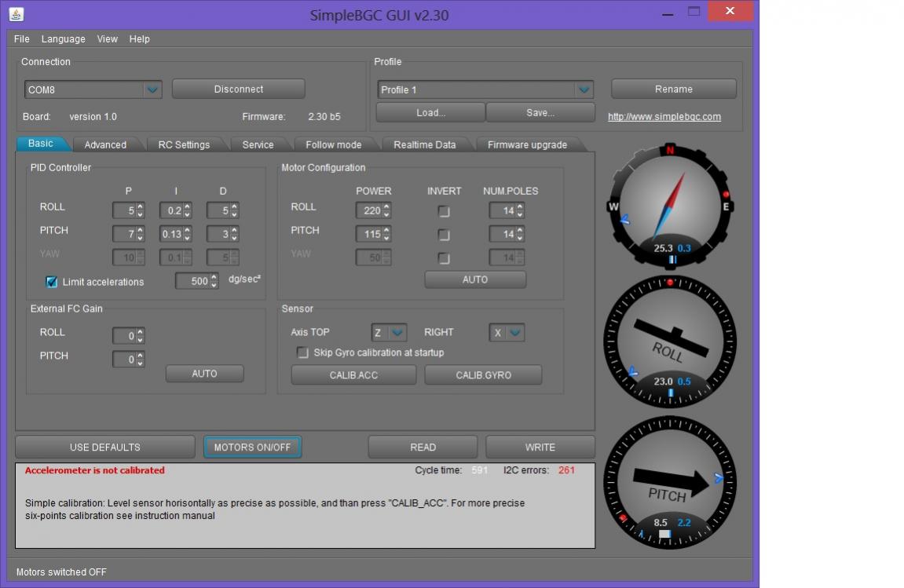Screen dimensions: 904x588
Task: Click the 'Motors switched OFF' status text
Action: pyautogui.click(x=61, y=572)
